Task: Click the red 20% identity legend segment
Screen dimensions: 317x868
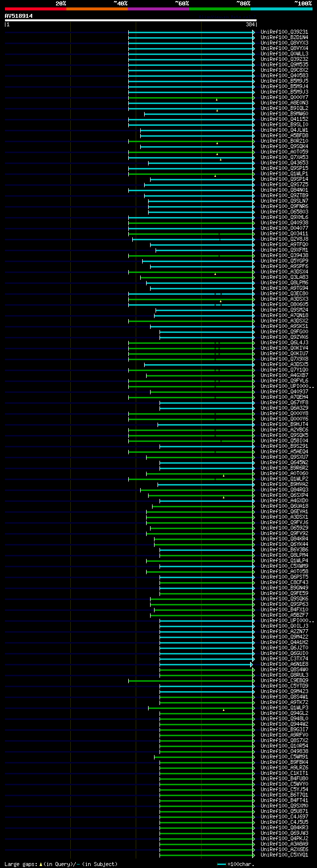Action: pos(36,9)
